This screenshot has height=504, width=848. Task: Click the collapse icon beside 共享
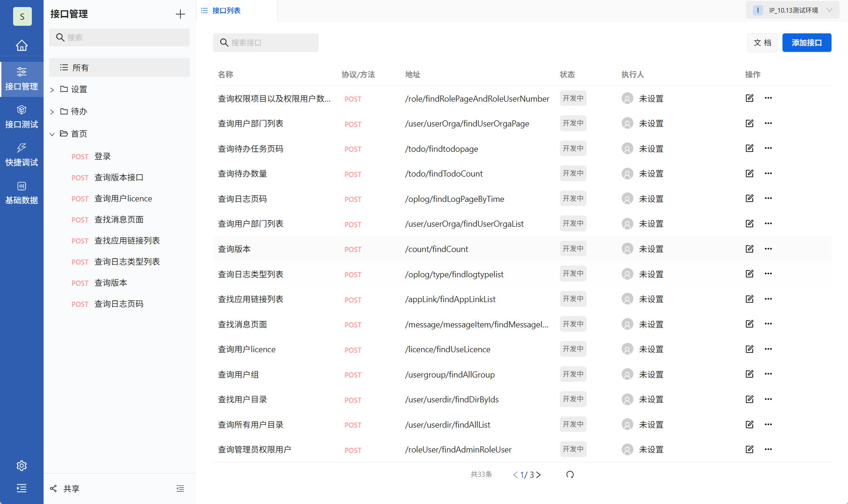pos(180,489)
